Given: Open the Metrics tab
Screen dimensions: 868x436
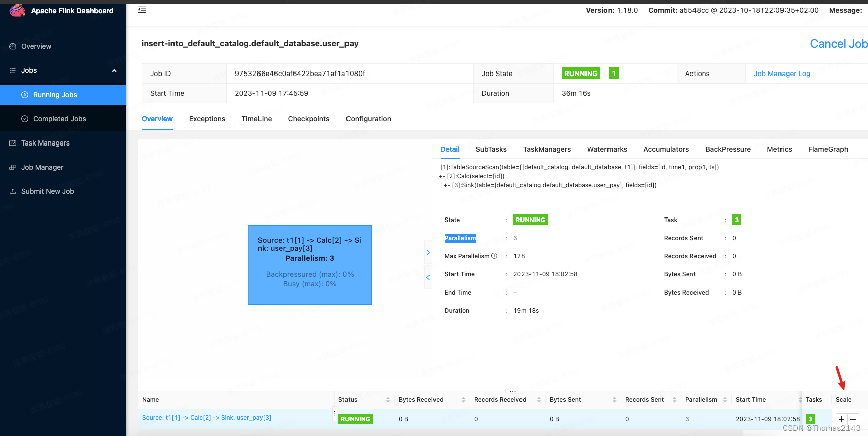Looking at the screenshot, I should pos(779,149).
